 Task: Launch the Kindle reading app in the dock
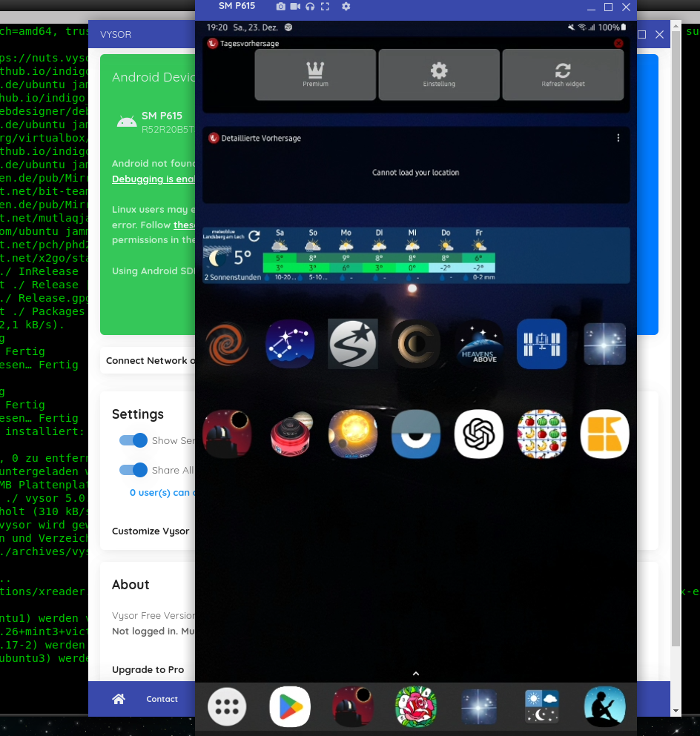point(604,707)
